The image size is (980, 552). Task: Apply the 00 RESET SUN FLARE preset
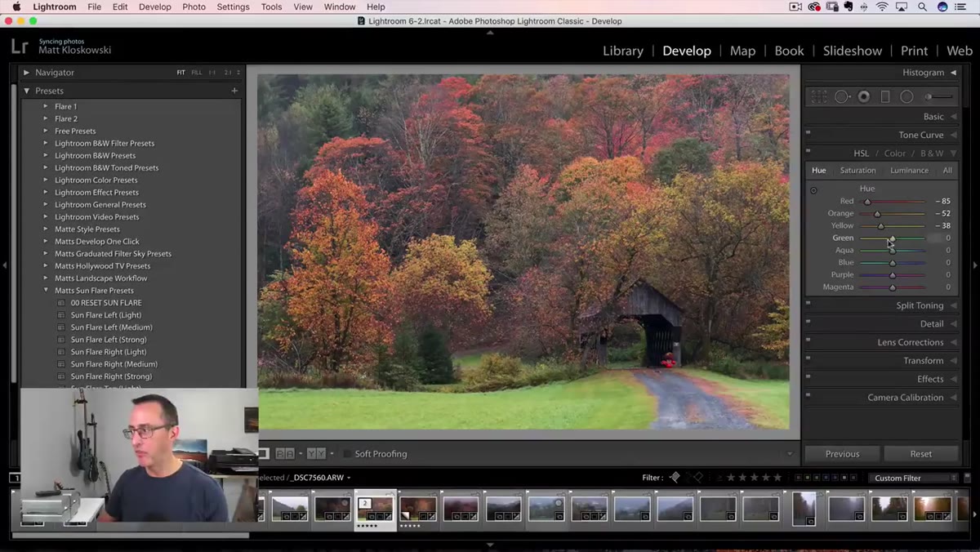[x=106, y=303]
